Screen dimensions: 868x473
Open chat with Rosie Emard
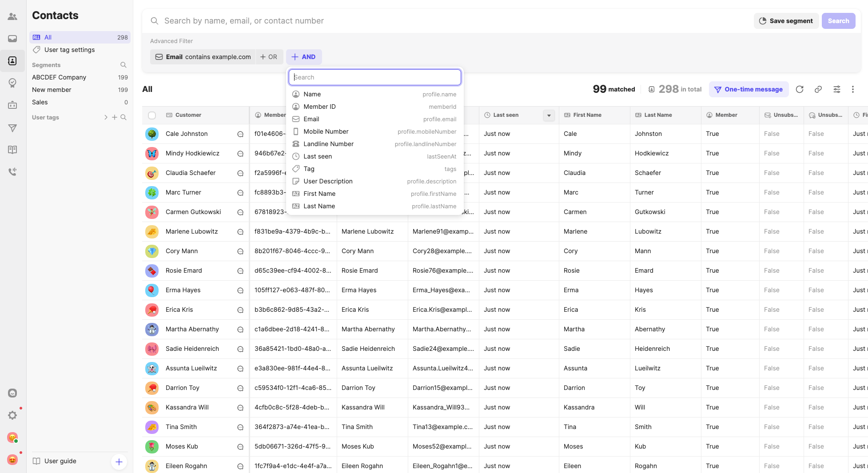coord(240,271)
